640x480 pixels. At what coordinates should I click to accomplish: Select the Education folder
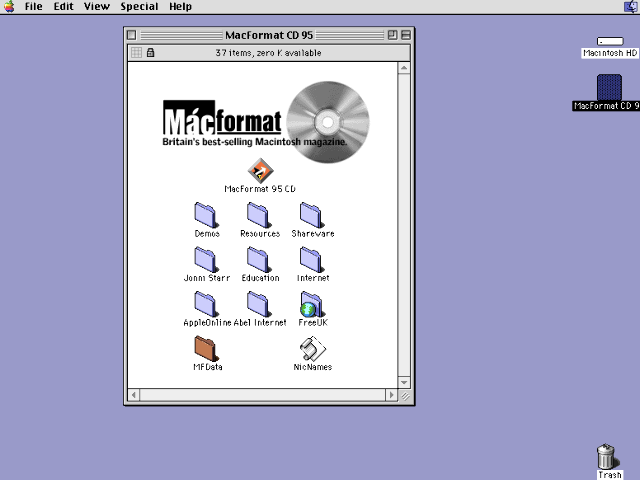point(259,260)
